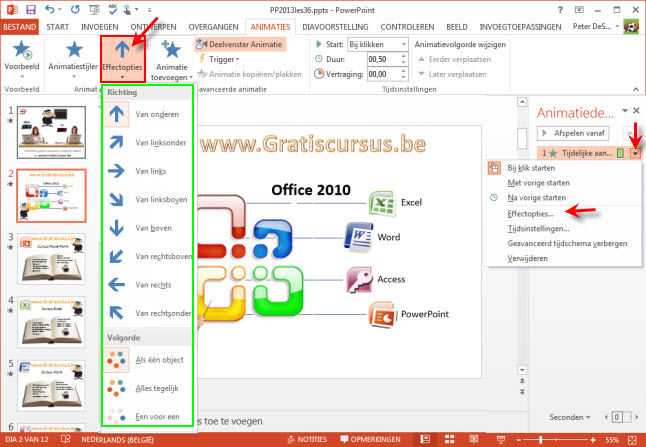The width and height of the screenshot is (646, 447).
Task: Switch to slide sorter view icon
Action: tap(449, 440)
